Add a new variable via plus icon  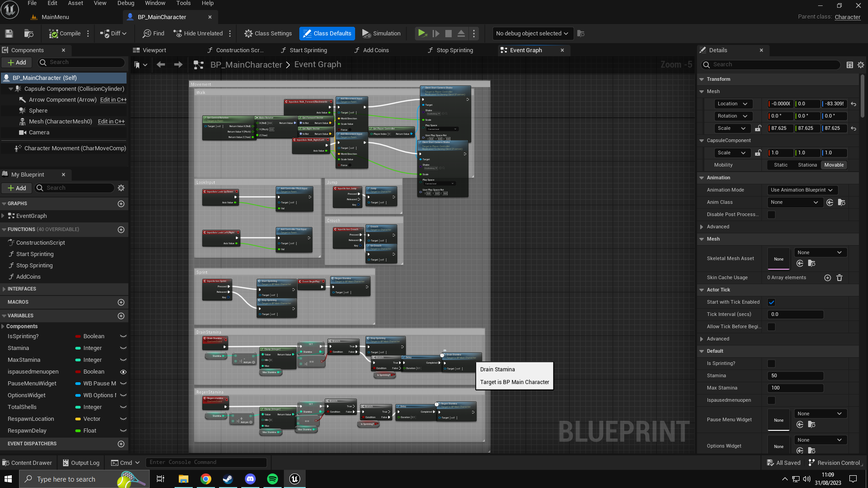121,316
